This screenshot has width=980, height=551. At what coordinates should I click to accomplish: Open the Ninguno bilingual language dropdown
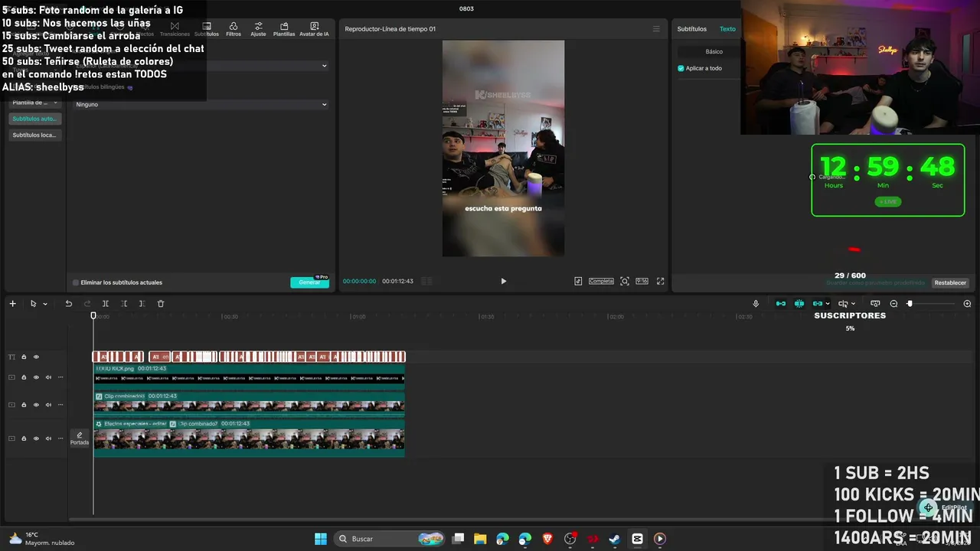click(x=201, y=104)
